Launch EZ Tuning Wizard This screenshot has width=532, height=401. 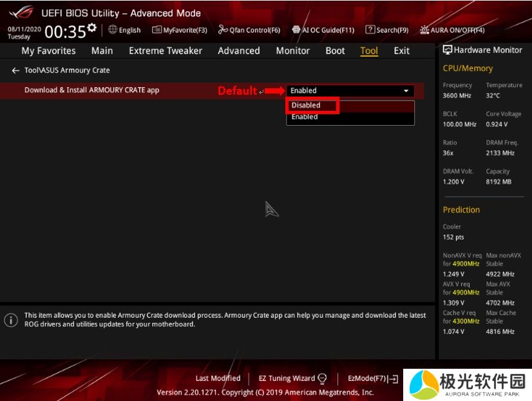[x=292, y=378]
